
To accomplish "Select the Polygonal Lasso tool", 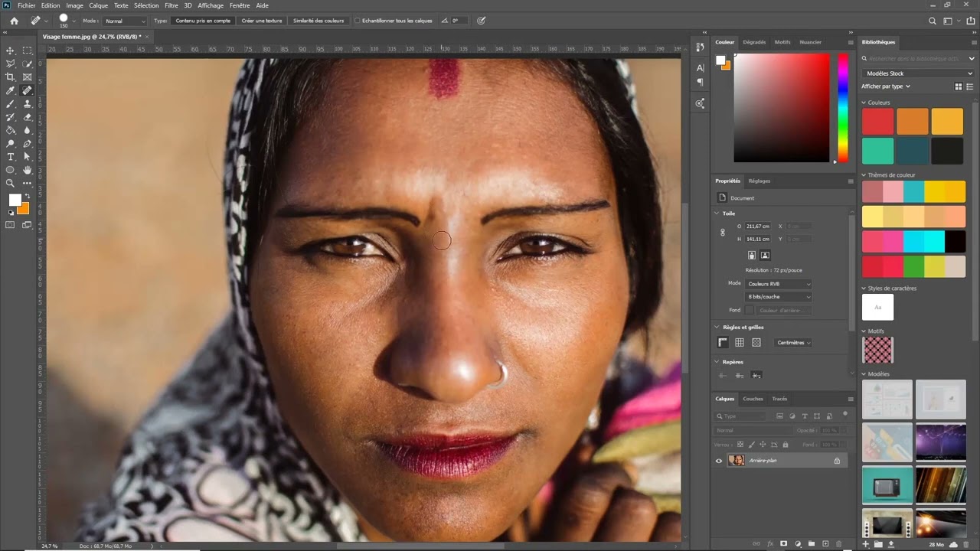I will 11,64.
